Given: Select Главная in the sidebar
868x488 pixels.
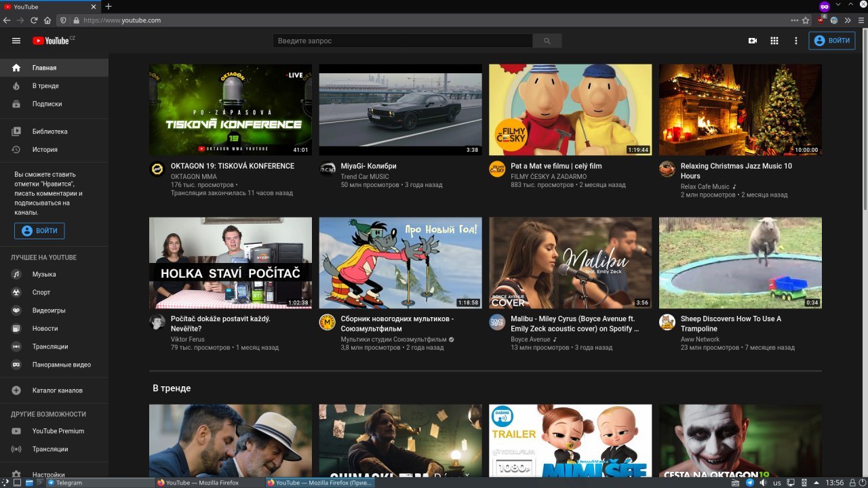Looking at the screenshot, I should pos(54,68).
